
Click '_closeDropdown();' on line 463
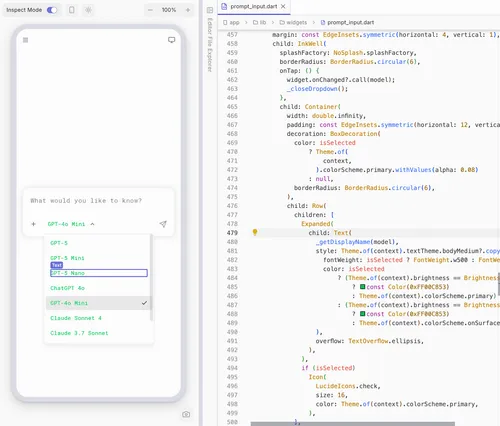(317, 89)
